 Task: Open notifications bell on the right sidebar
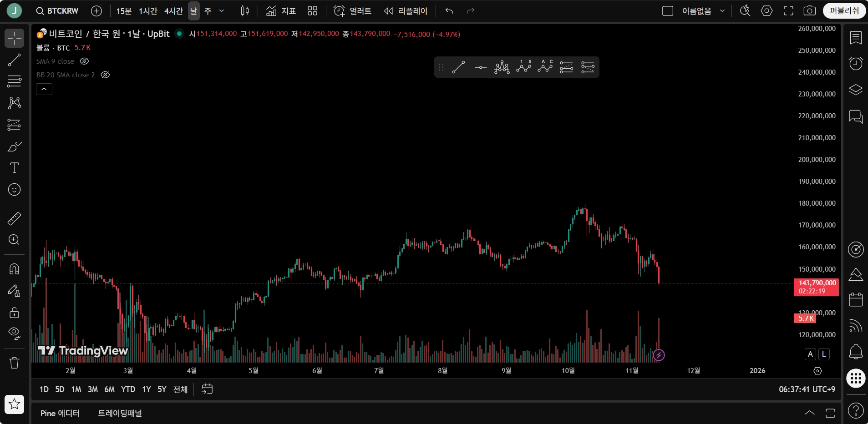click(856, 352)
